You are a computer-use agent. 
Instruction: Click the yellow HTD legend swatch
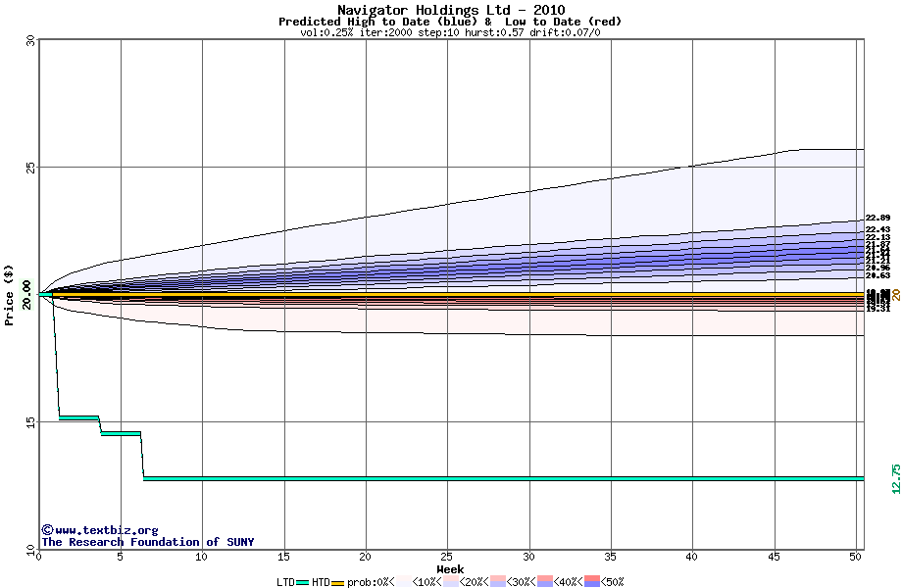coord(337,582)
